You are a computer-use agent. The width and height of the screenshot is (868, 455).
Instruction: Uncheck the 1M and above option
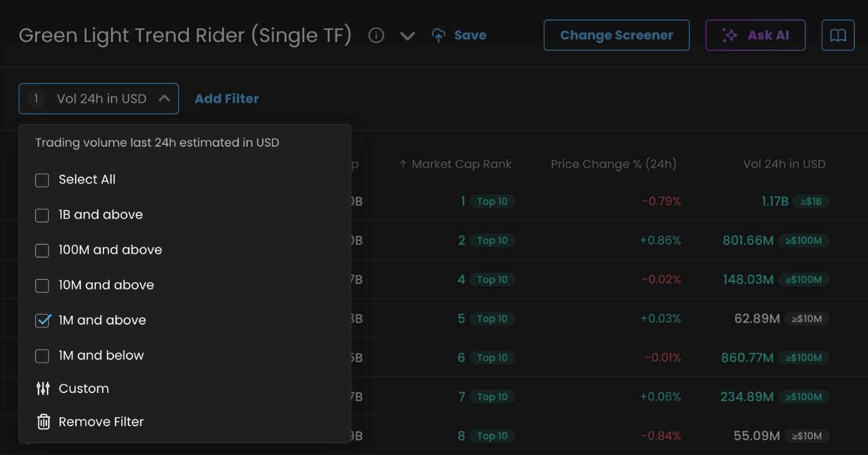coord(42,320)
